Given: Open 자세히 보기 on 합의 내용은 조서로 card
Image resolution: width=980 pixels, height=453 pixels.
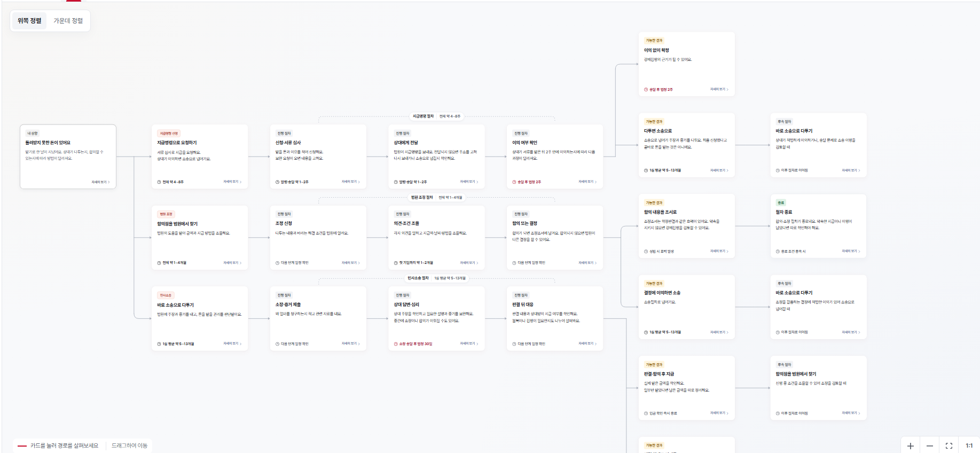Looking at the screenshot, I should pos(719,251).
